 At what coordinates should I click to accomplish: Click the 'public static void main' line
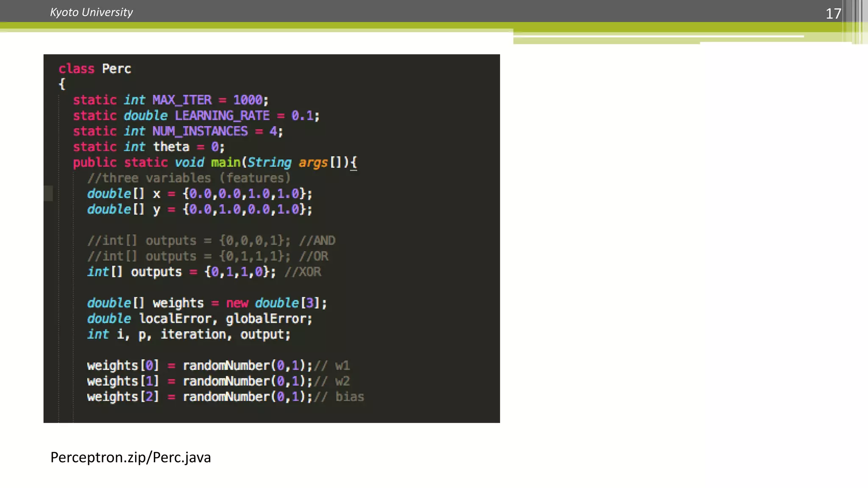click(215, 163)
